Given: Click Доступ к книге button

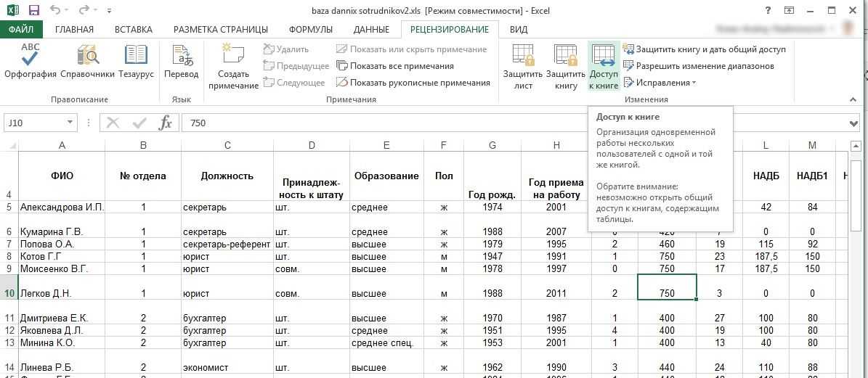Looking at the screenshot, I should pos(604,66).
